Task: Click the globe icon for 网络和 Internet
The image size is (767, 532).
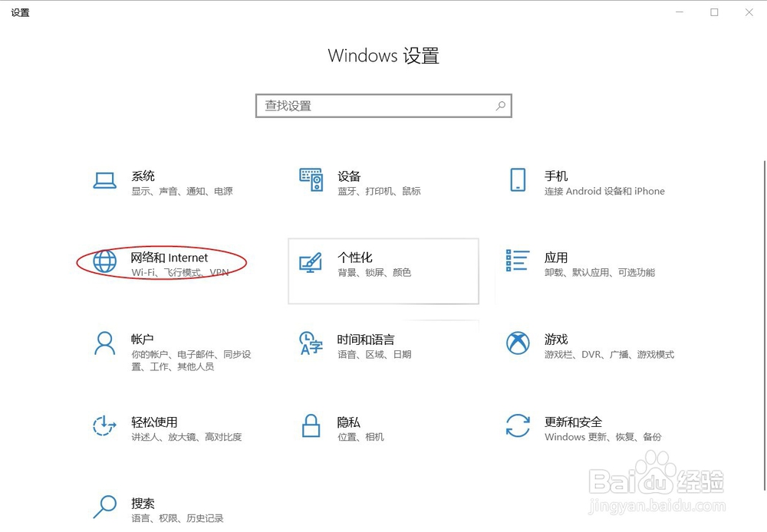Action: pos(104,261)
